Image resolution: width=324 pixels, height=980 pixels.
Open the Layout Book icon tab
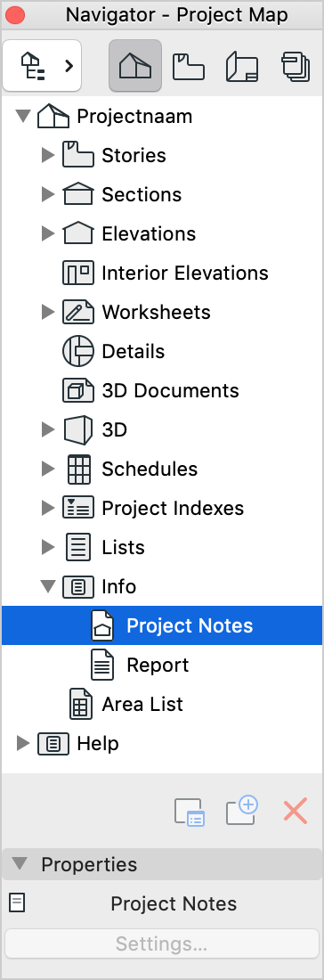241,66
